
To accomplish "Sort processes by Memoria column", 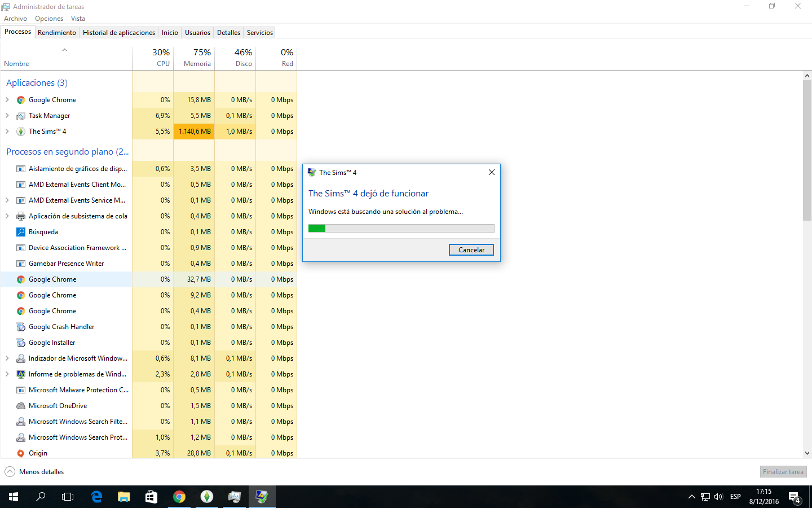I will pos(194,58).
